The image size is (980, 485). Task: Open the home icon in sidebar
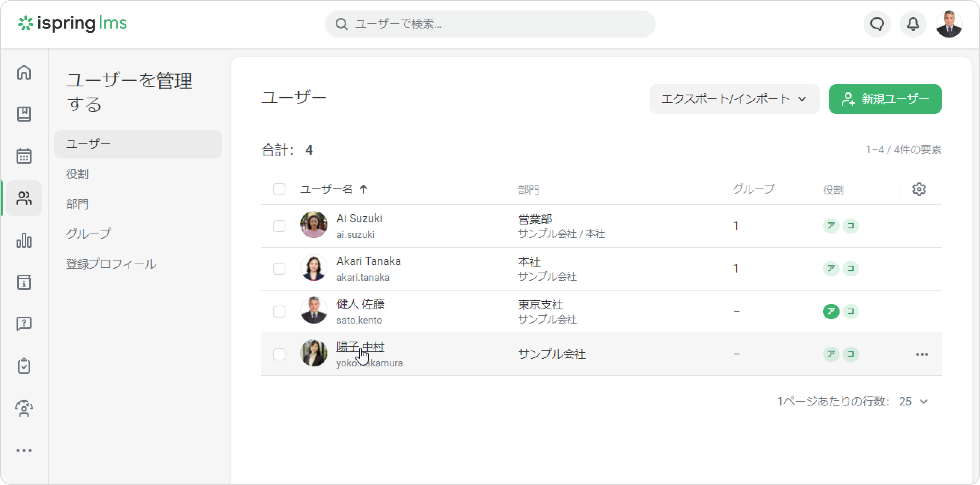(x=24, y=72)
